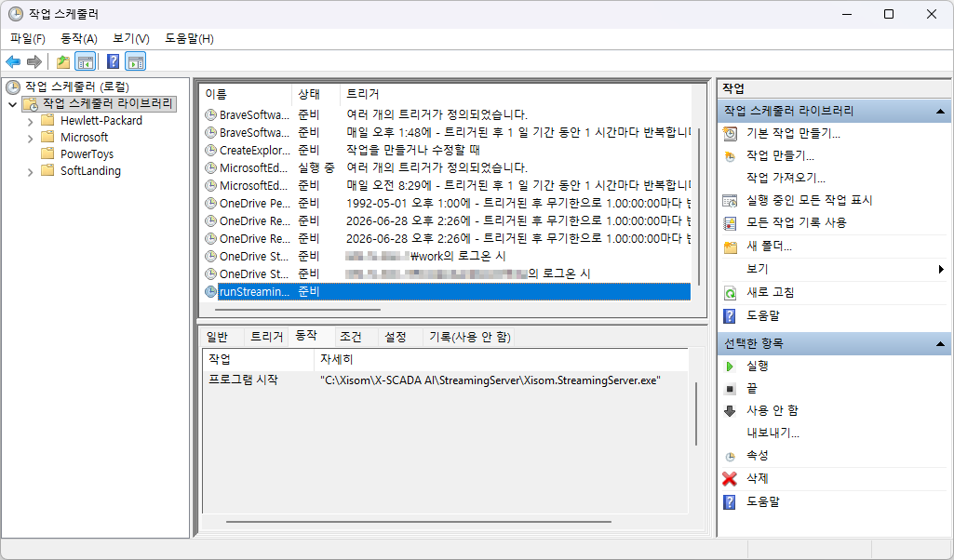Click the PowerToys folder icon
Viewport: 954px width, 560px height.
(47, 153)
